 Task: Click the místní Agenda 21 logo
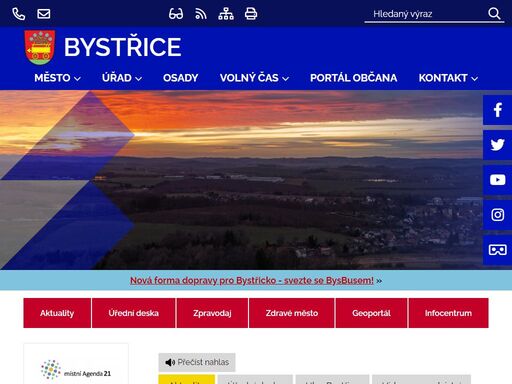pyautogui.click(x=76, y=370)
